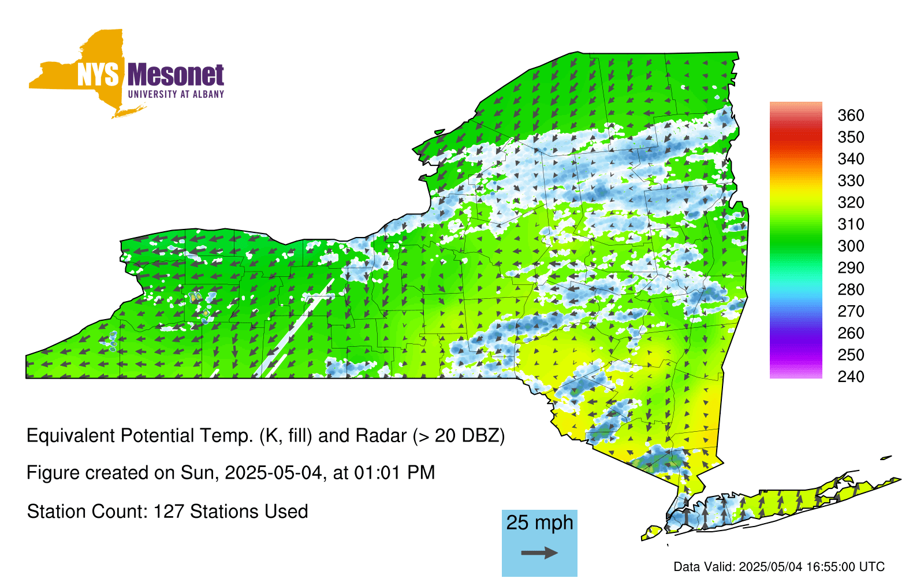The height and width of the screenshot is (578, 924).
Task: Click "Station Count: 127 Stations Used"
Action: 167,512
